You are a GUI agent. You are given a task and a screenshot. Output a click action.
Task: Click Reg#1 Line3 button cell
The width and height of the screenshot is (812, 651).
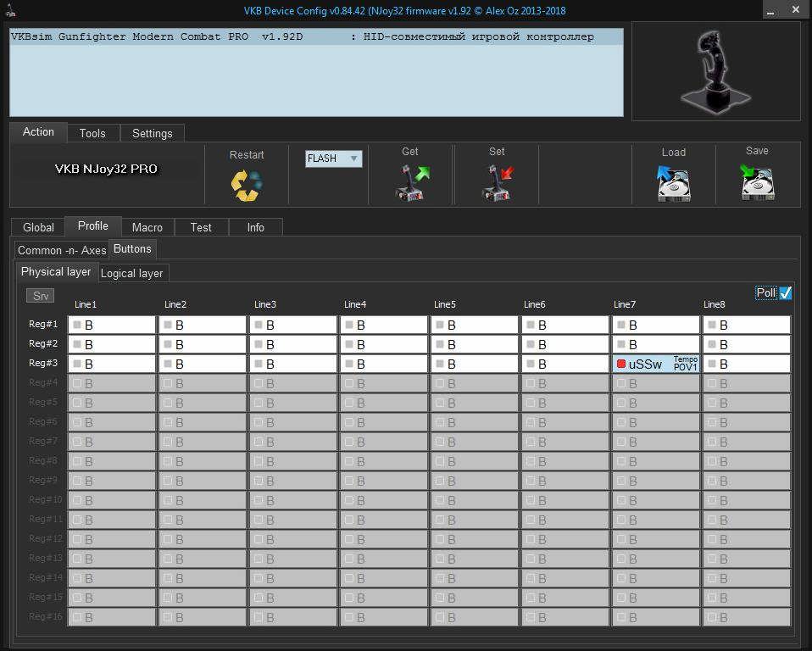[x=293, y=325]
